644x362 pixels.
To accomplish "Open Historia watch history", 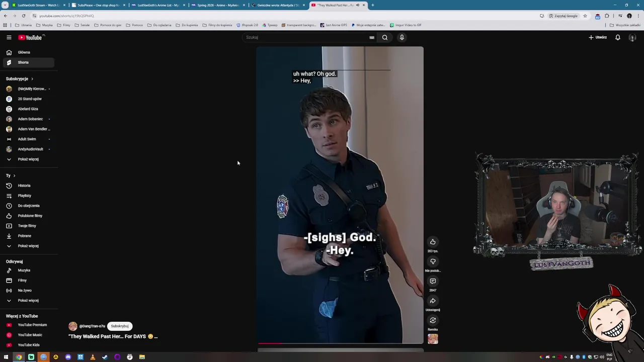I will point(28,186).
